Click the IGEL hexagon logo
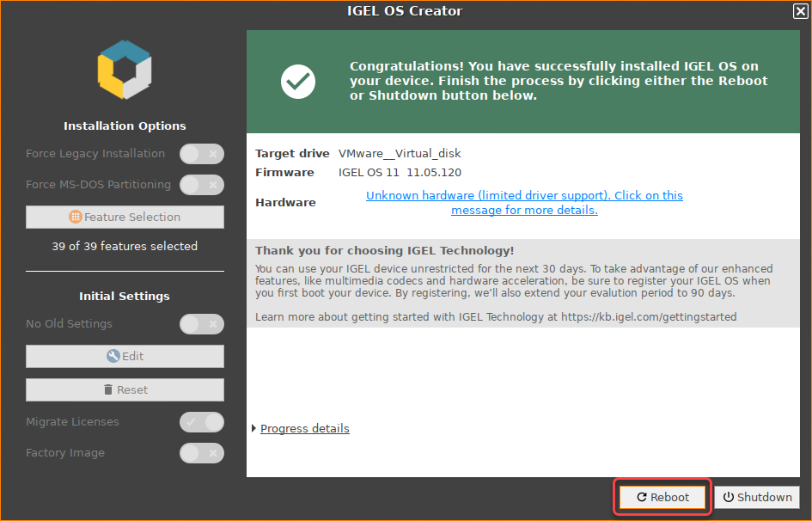Viewport: 812px width, 521px height. pos(124,69)
